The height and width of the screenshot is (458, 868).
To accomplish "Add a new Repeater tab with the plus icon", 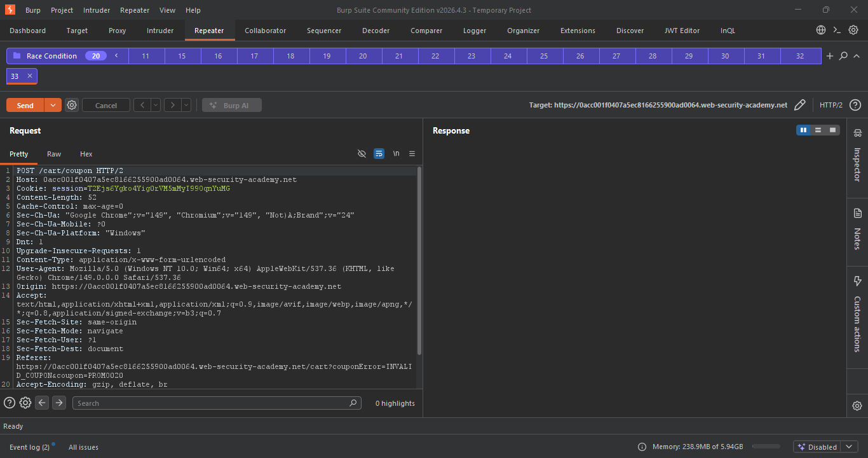I will click(829, 56).
